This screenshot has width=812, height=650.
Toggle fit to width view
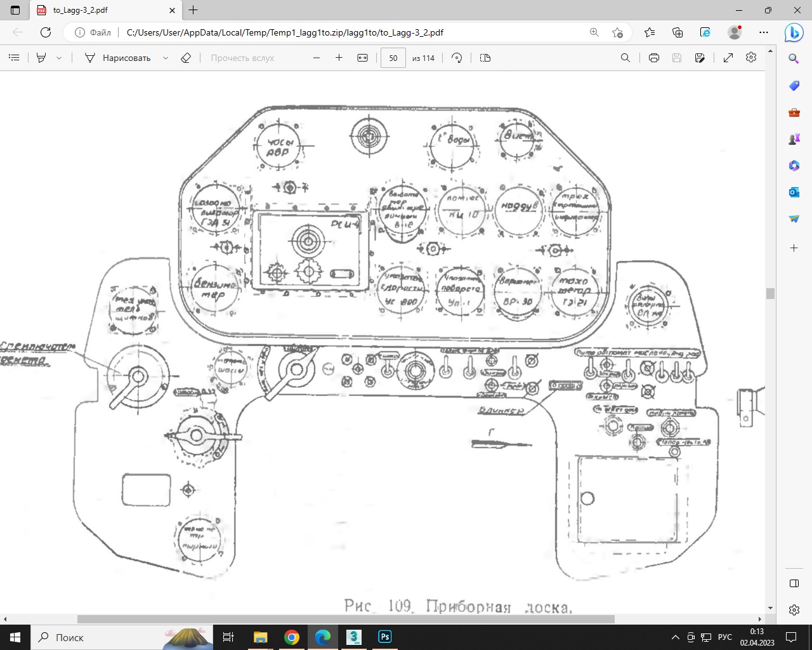362,58
